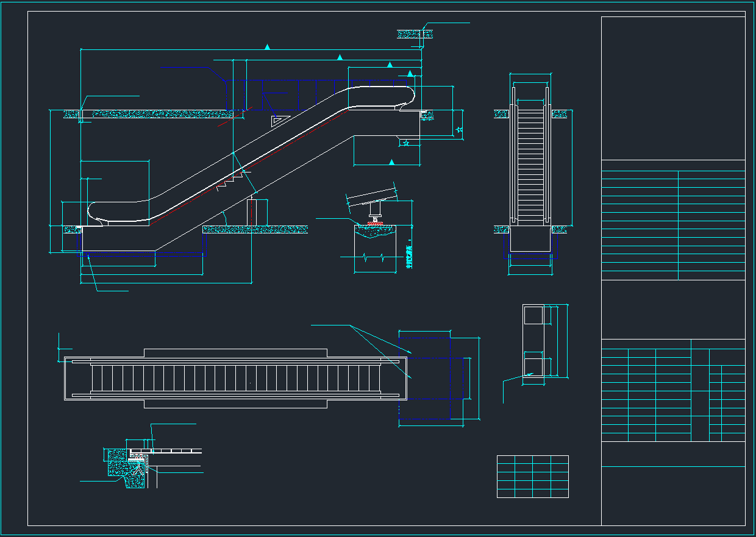Select the step profile symbol on the escalator incline
The image size is (756, 537).
pyautogui.click(x=230, y=180)
